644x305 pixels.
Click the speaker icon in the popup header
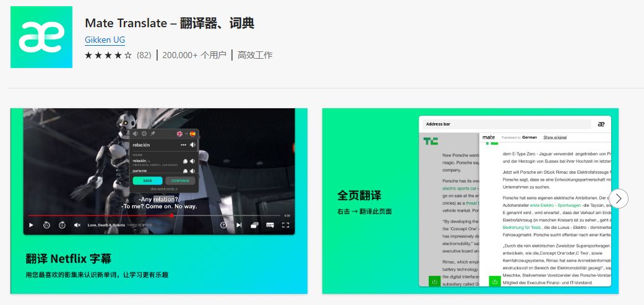coord(135,134)
